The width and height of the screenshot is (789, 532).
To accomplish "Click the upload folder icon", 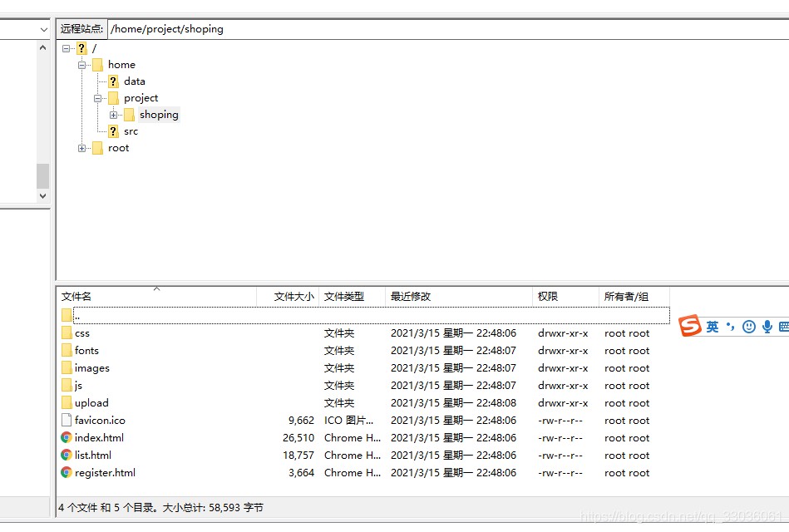I will coord(67,402).
